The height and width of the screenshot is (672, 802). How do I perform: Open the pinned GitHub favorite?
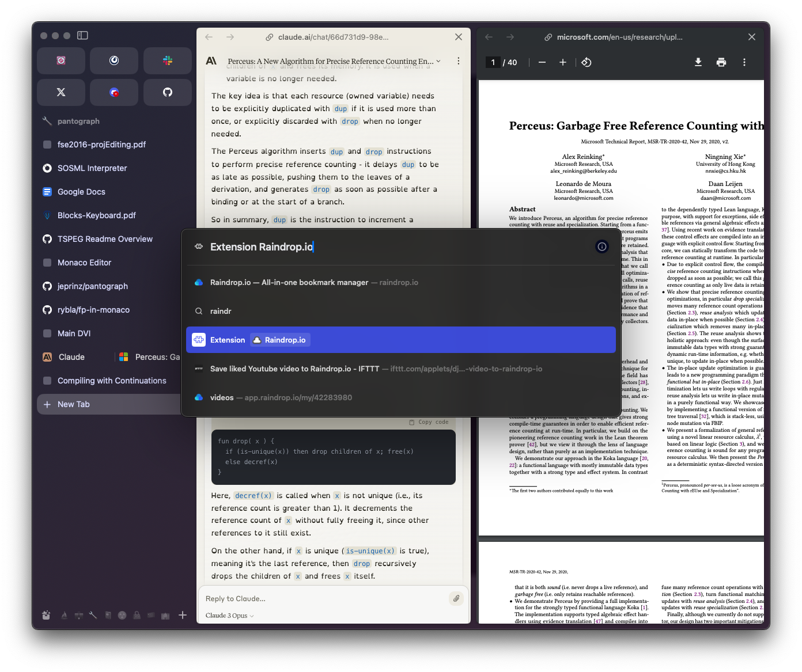tap(168, 92)
